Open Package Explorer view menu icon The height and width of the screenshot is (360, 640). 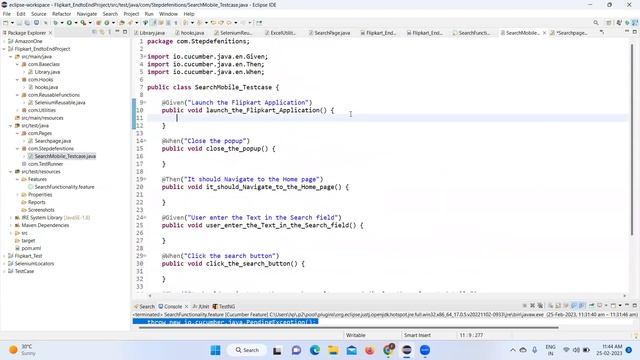point(109,32)
